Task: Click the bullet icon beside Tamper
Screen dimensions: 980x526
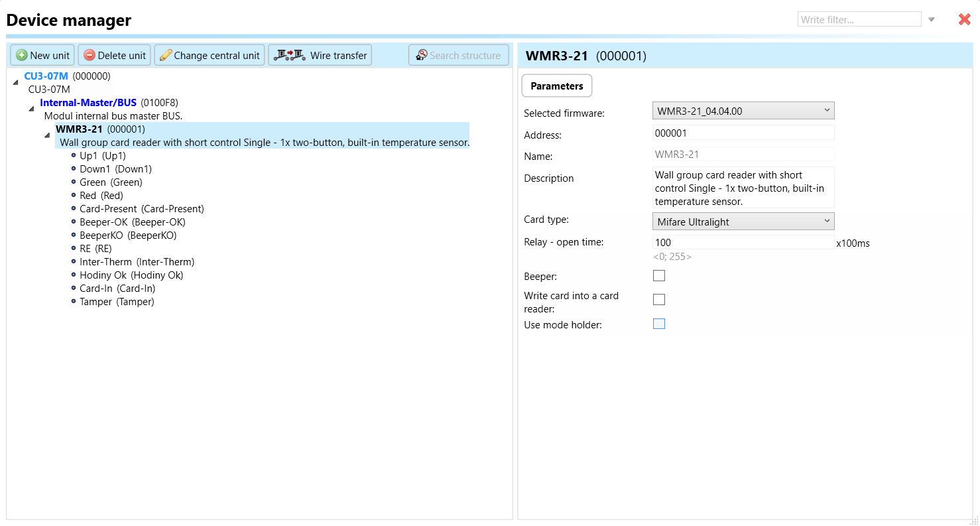Action: click(74, 302)
